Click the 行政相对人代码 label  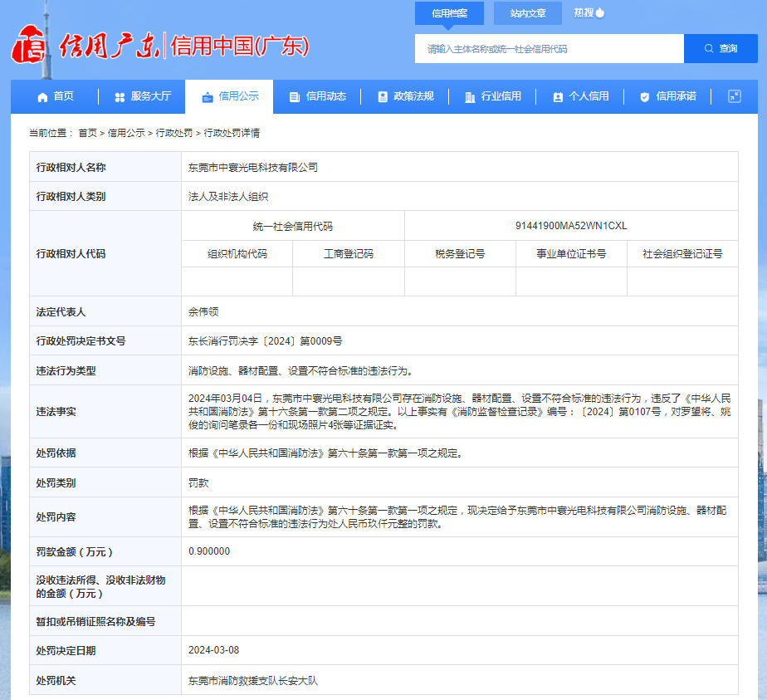coord(71,254)
